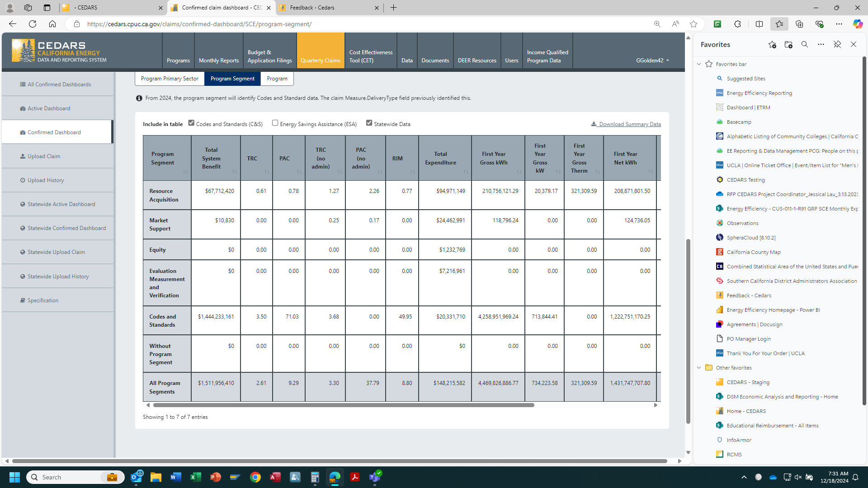The width and height of the screenshot is (868, 488).
Task: Click the CEDARS logo
Action: coord(59,51)
